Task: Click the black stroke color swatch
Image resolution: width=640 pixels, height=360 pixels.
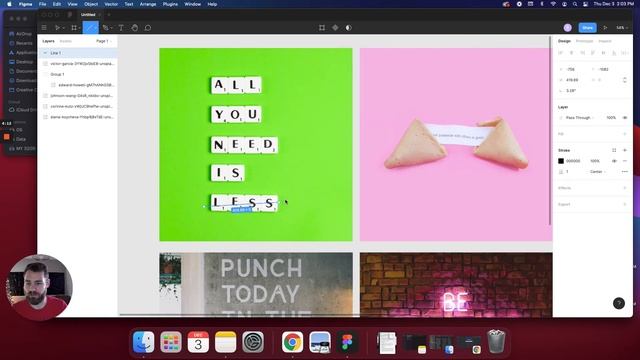Action: point(561,161)
